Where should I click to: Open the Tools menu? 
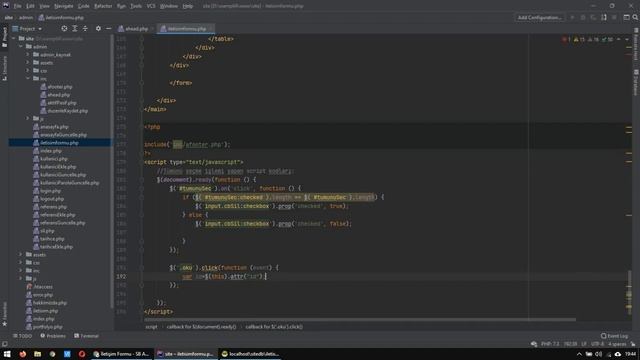(136, 6)
